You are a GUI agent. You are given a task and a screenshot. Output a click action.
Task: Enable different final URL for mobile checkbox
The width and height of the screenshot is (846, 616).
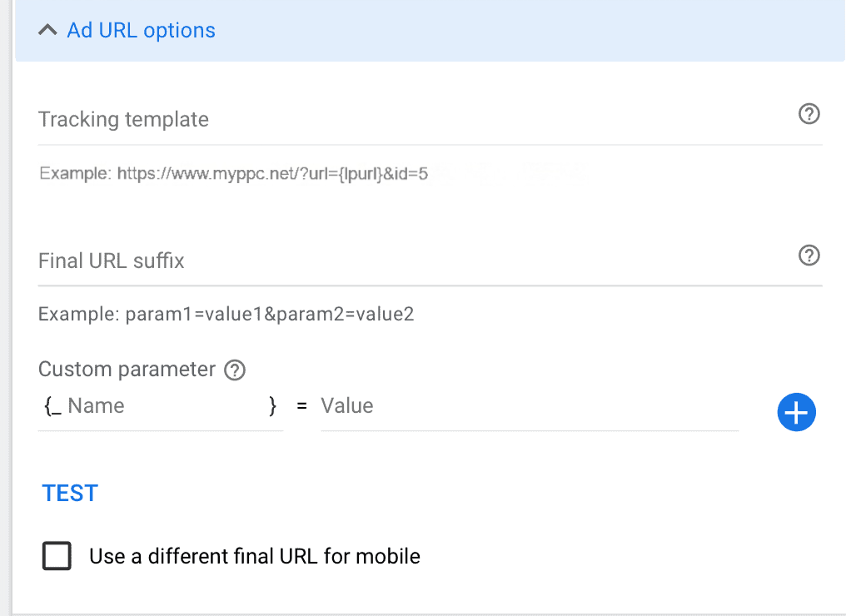[x=57, y=555]
